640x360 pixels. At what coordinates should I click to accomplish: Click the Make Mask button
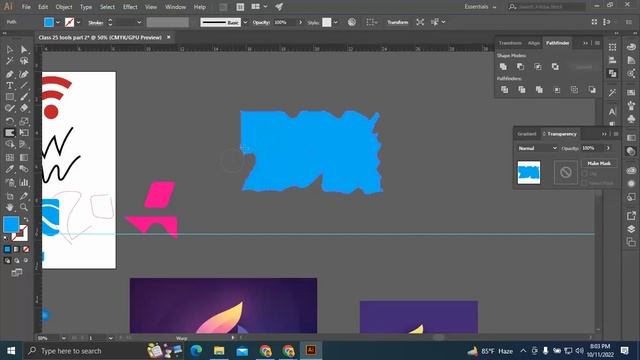click(x=599, y=163)
